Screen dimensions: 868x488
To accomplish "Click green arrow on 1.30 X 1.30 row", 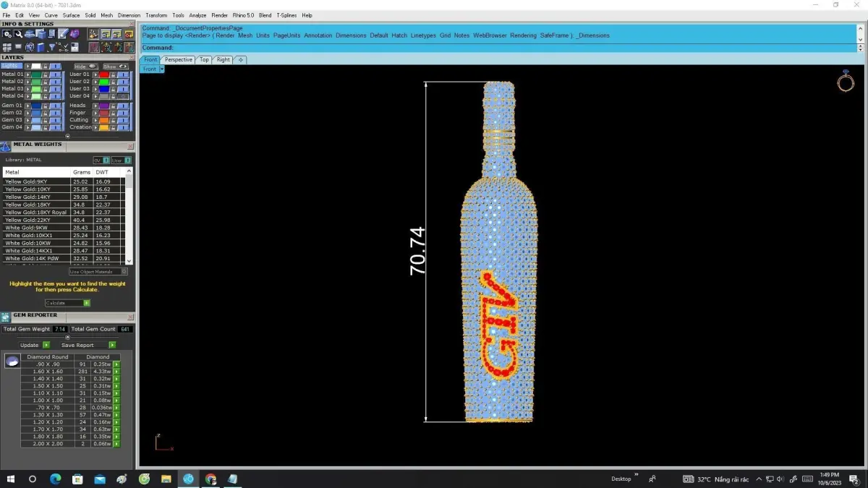I will tap(116, 415).
